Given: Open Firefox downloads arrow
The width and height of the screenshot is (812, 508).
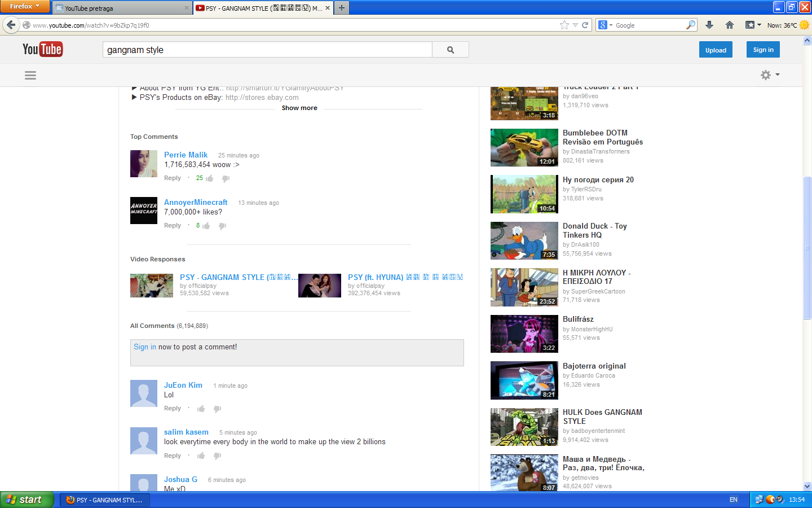Looking at the screenshot, I should (x=709, y=25).
